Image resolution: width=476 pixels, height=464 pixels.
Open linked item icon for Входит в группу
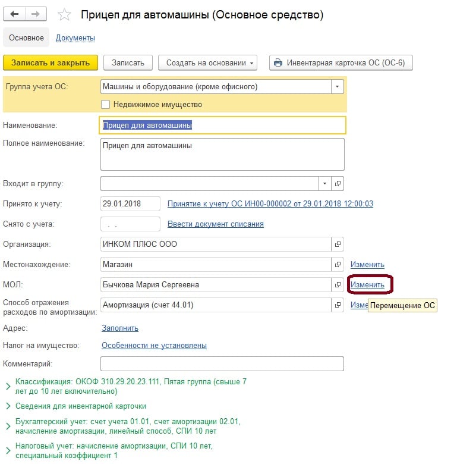(x=338, y=183)
